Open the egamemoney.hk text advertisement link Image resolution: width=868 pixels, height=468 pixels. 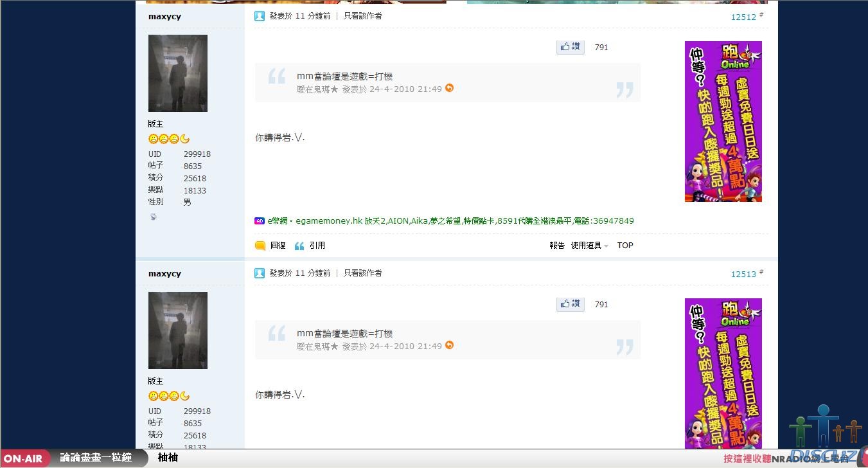coord(450,221)
